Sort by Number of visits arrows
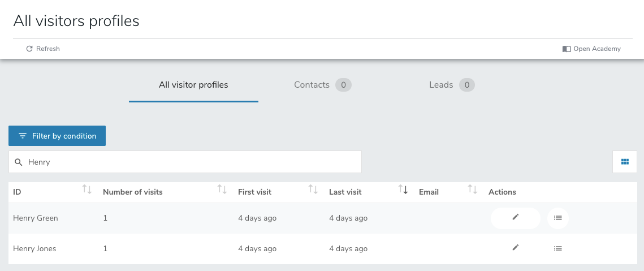Viewport: 644px width, 271px height. pyautogui.click(x=222, y=190)
